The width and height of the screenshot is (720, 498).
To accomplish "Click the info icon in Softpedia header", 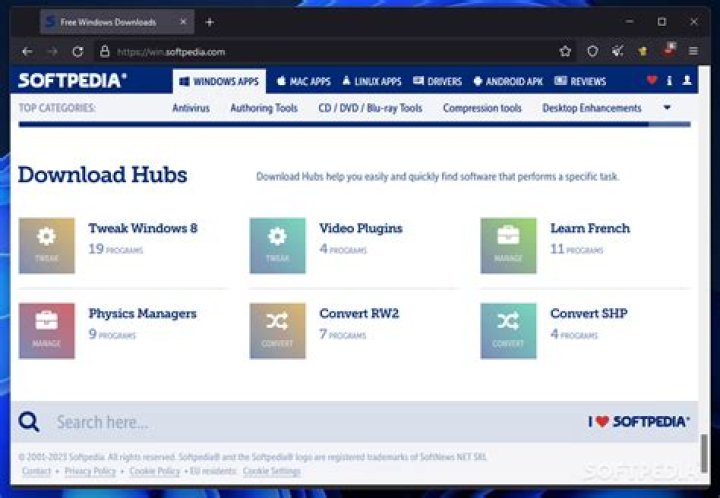I will click(x=669, y=80).
